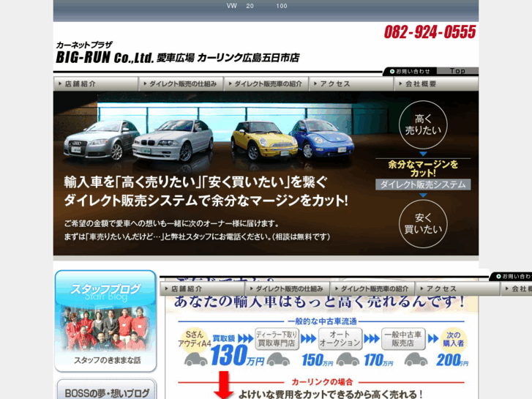Image resolution: width=532 pixels, height=399 pixels.
Task: Click the yellow Mini Cooper image
Action: click(x=264, y=141)
